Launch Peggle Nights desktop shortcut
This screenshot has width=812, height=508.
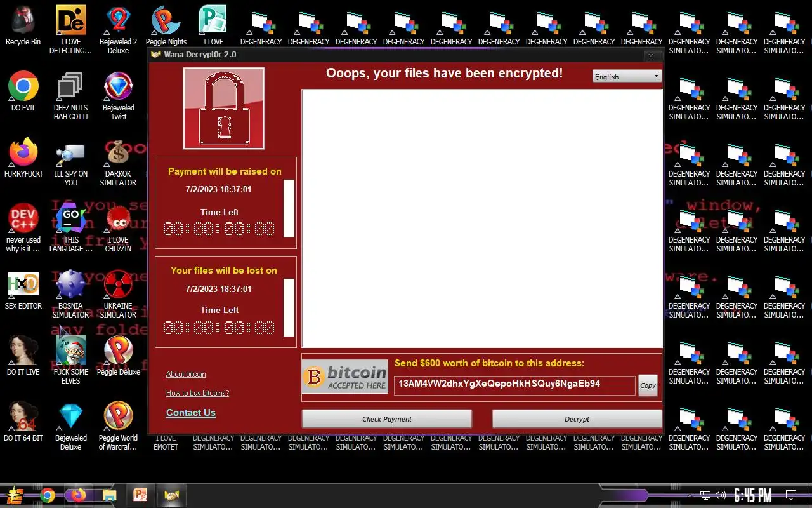coord(166,25)
